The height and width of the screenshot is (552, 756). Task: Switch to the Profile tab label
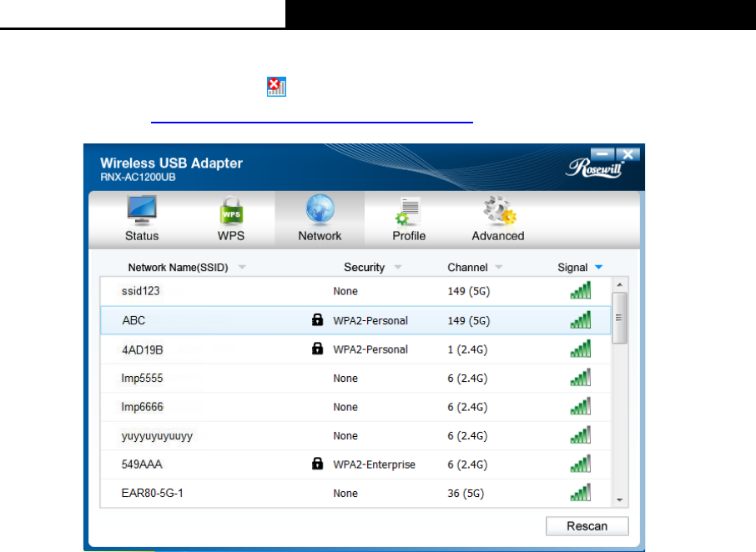[409, 236]
